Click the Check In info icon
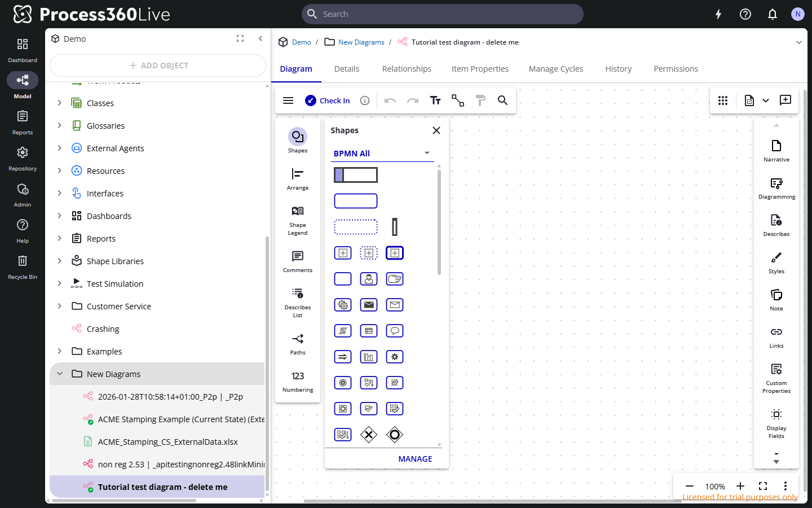 pos(365,100)
